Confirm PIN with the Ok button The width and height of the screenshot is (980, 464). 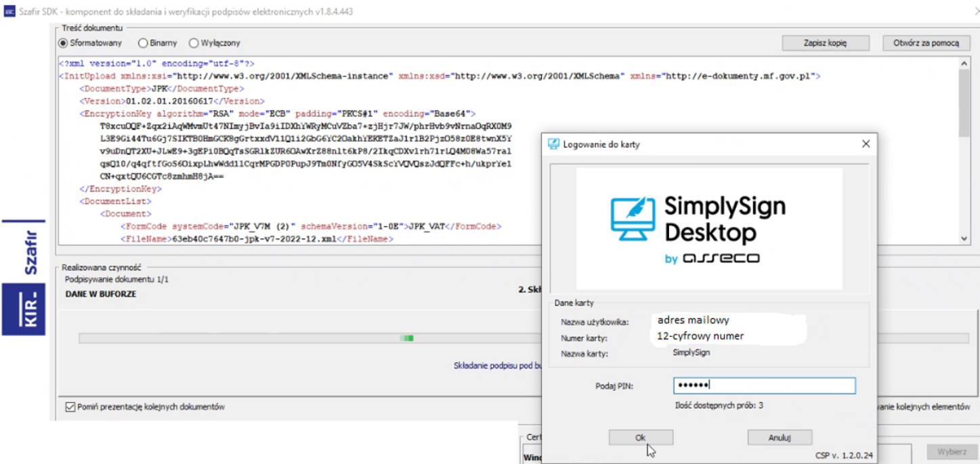click(x=641, y=438)
